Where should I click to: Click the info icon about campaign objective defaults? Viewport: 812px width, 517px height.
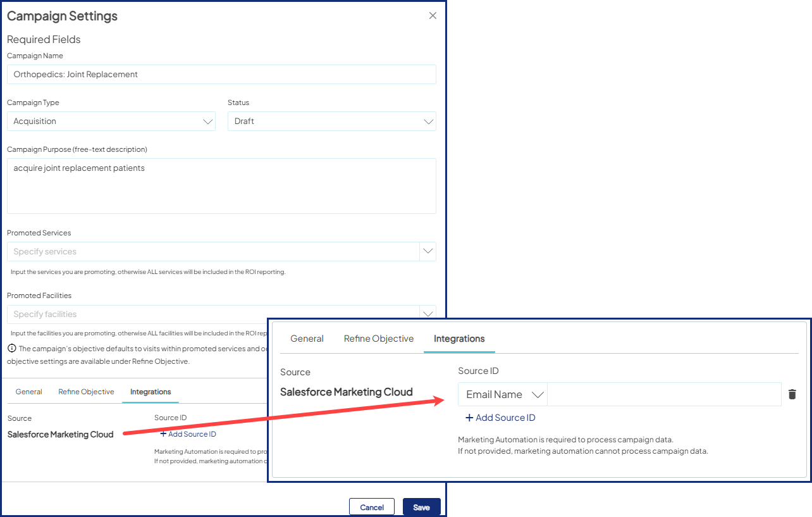click(11, 347)
